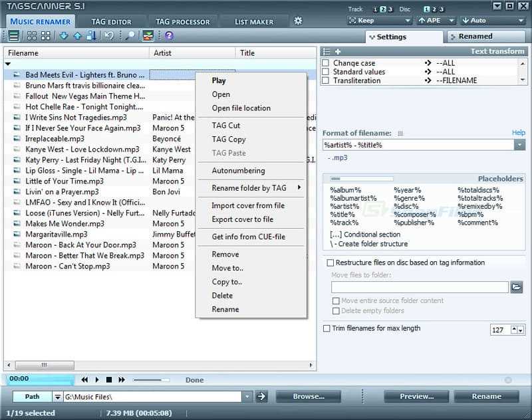This screenshot has width=532, height=420.
Task: Click the folder browse icon beside Move files field
Action: pos(517,287)
